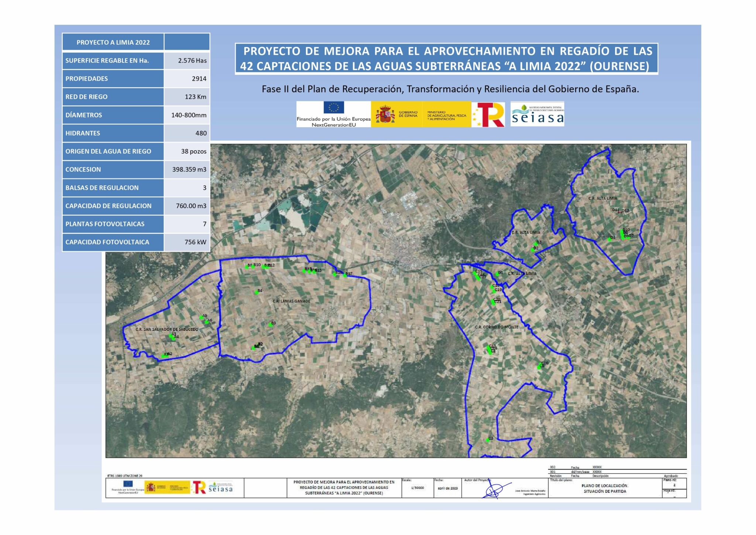Click the red marker D11
Image resolution: width=756 pixels, height=535 pixels.
coord(619,212)
